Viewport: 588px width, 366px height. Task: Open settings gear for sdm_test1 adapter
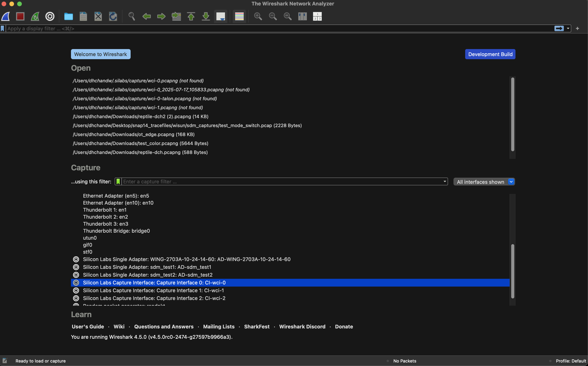coord(76,267)
